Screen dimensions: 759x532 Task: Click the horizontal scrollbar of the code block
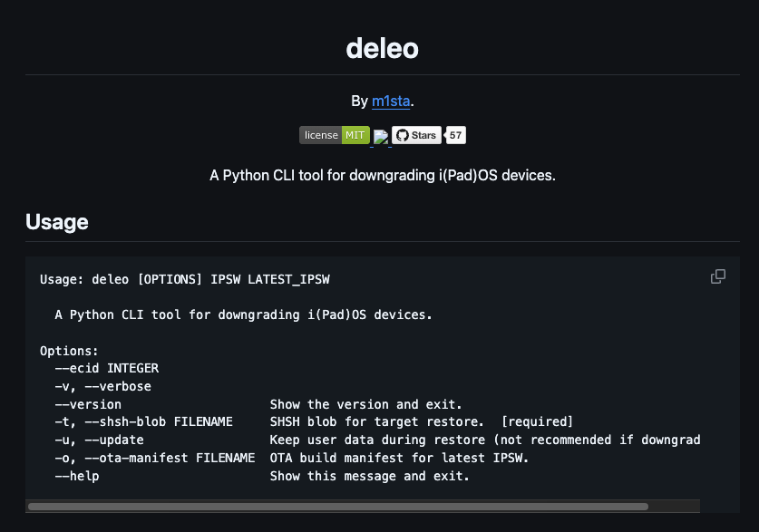click(337, 507)
